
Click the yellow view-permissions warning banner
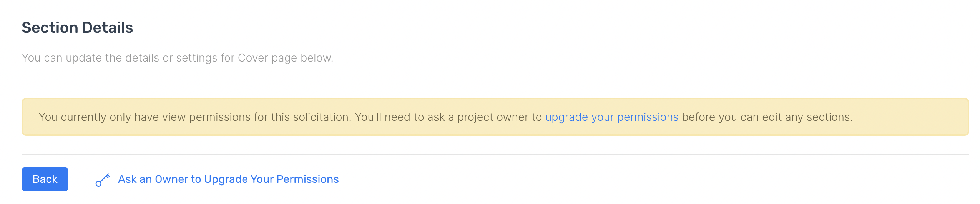coord(495,117)
